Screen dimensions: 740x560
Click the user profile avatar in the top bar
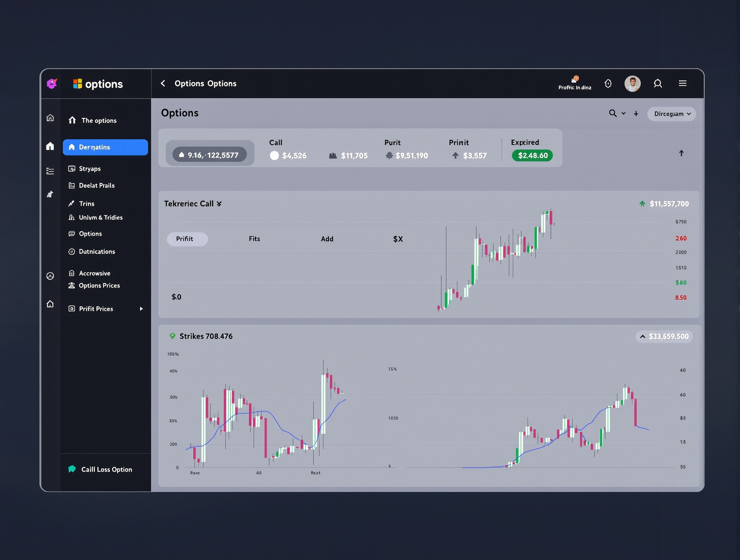click(632, 83)
